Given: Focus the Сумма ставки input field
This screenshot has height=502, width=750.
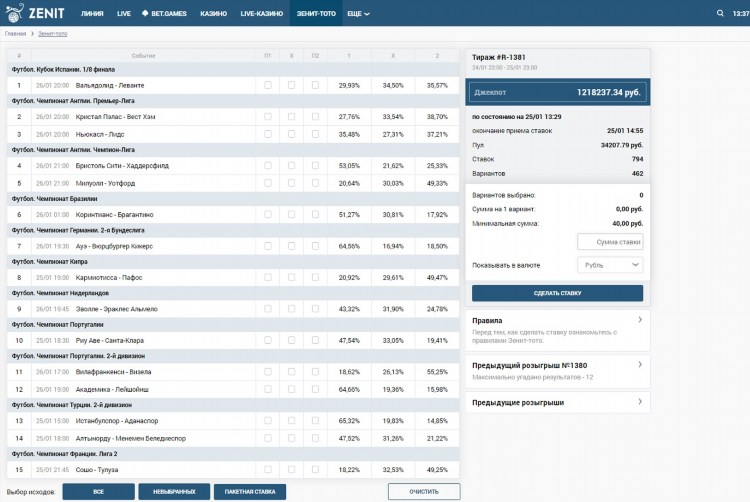Looking at the screenshot, I should pos(610,242).
